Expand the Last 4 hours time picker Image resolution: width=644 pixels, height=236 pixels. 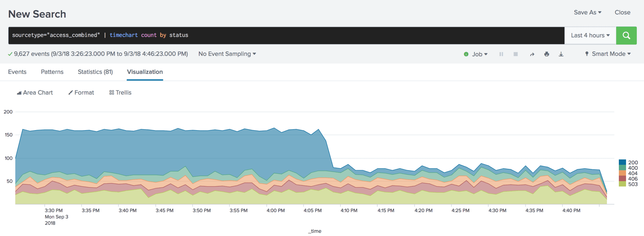click(x=590, y=36)
